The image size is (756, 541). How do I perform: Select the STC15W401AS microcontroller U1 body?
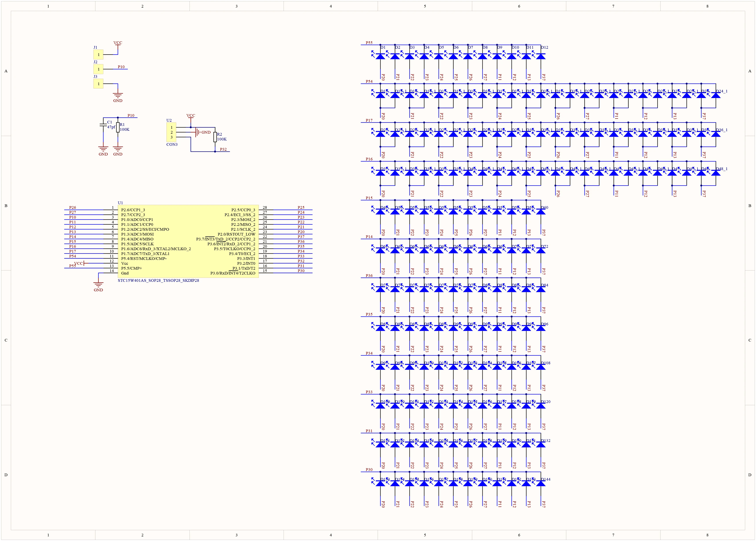[188, 241]
